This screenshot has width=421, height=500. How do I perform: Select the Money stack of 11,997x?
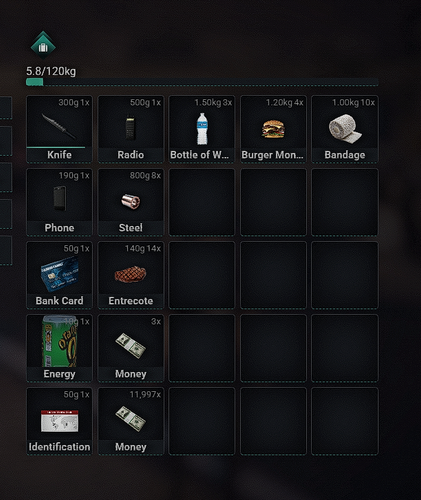pos(131,421)
